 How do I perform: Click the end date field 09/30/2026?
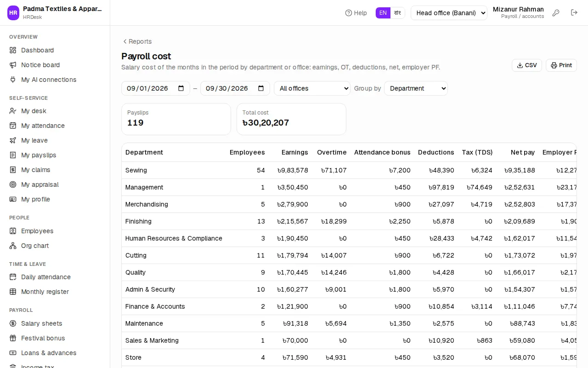235,88
